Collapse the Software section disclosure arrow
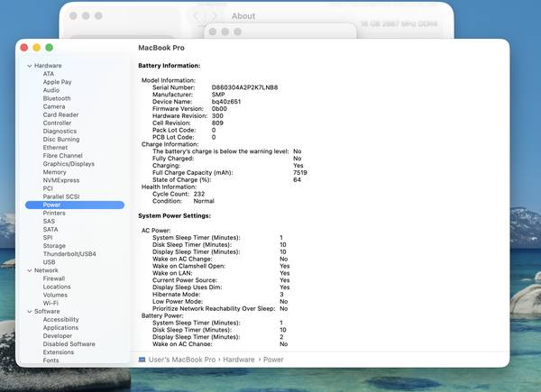Screen dimensions: 541x392 pos(29,311)
